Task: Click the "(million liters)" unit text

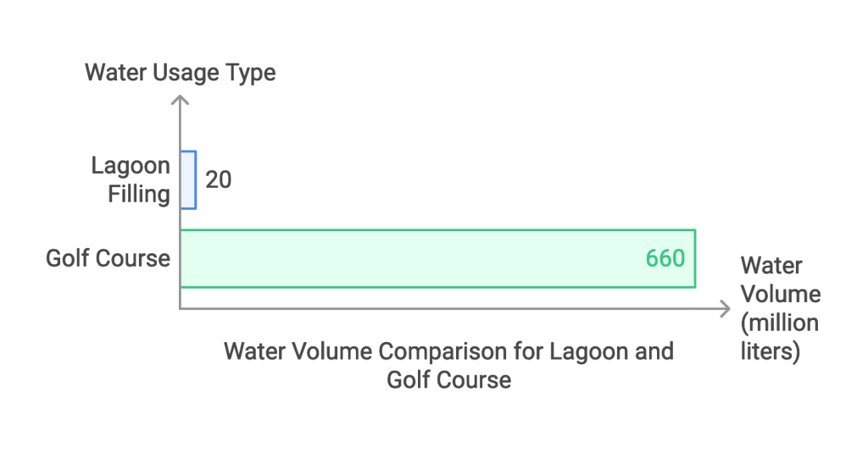Action: pyautogui.click(x=780, y=336)
